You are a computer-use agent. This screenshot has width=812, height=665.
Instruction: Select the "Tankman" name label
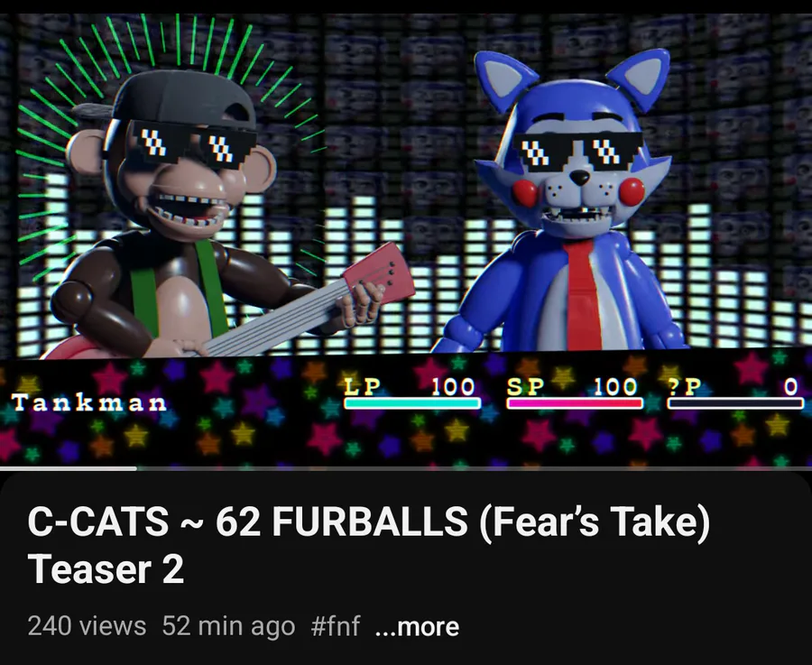pyautogui.click(x=89, y=402)
